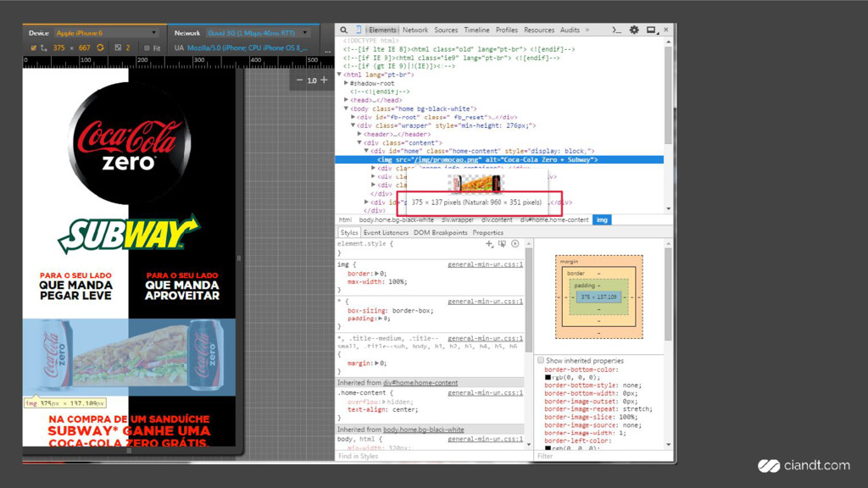868x488 pixels.
Task: Click the zoom-out minus icon
Action: coord(299,80)
